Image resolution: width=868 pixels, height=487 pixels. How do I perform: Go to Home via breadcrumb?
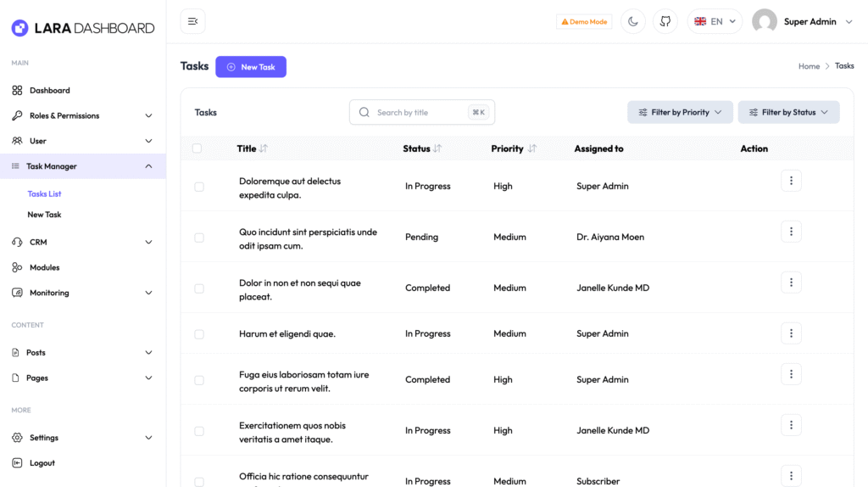(x=809, y=66)
